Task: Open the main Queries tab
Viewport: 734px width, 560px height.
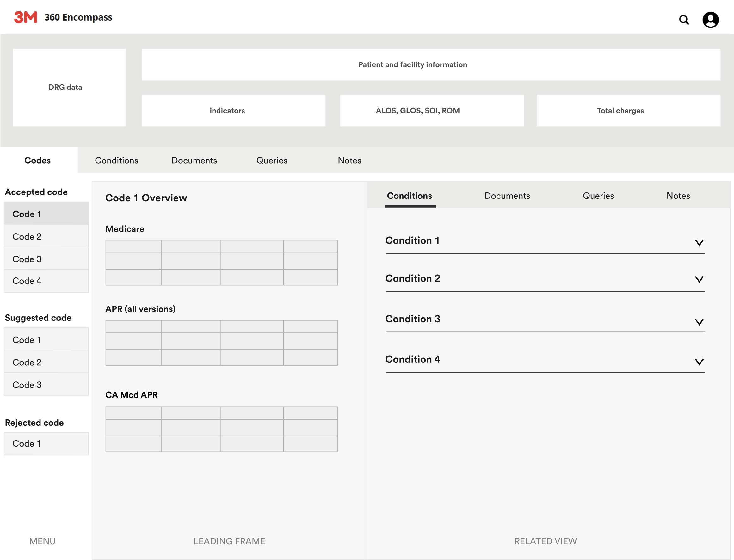Action: pyautogui.click(x=271, y=161)
